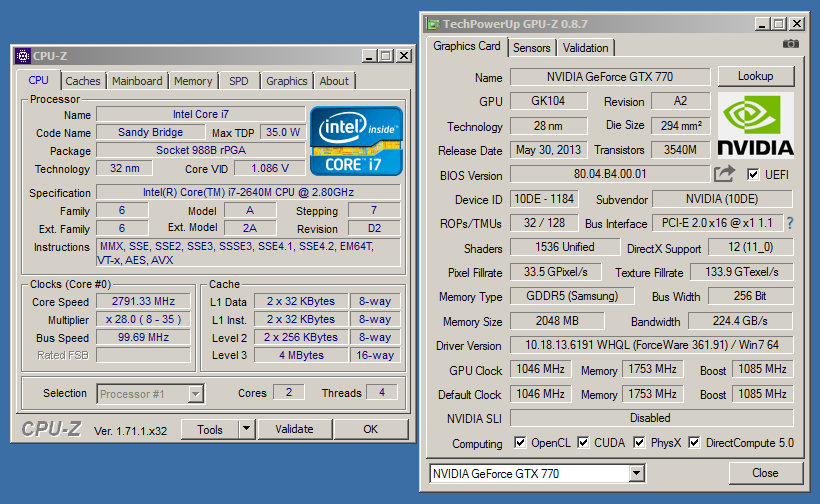
Task: Click the Close button in GPU-Z
Action: [x=765, y=473]
